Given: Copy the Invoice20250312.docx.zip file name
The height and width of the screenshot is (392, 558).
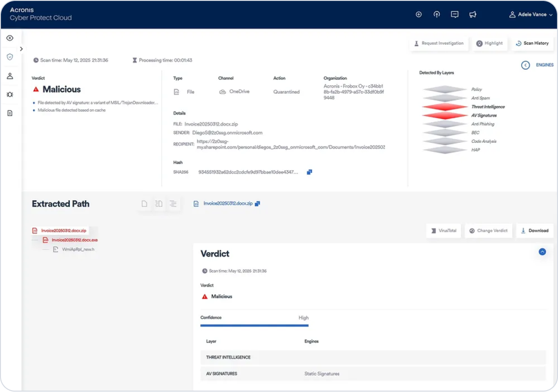Looking at the screenshot, I should click(257, 203).
